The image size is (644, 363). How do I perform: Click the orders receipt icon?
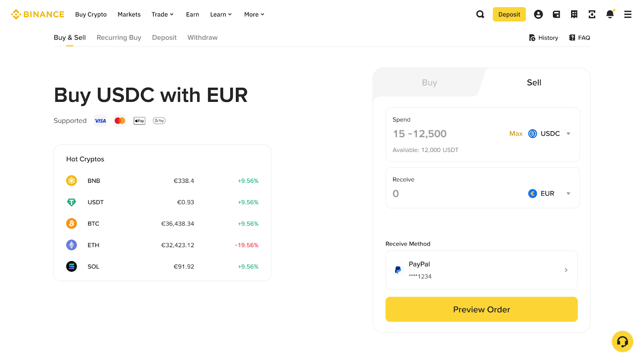(574, 14)
